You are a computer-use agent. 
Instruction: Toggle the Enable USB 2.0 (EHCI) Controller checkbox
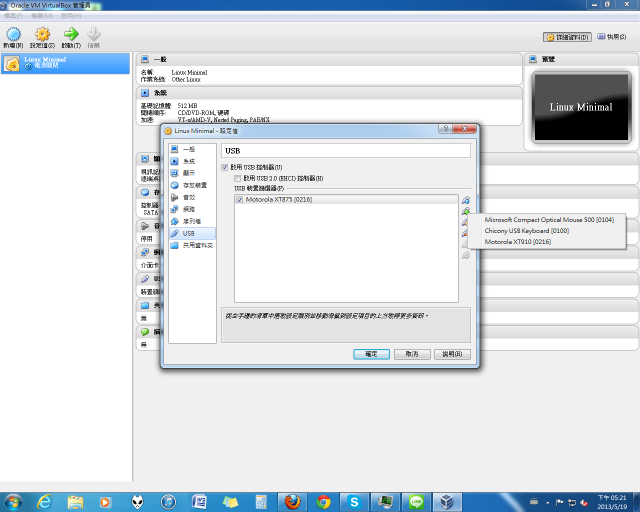pyautogui.click(x=238, y=178)
